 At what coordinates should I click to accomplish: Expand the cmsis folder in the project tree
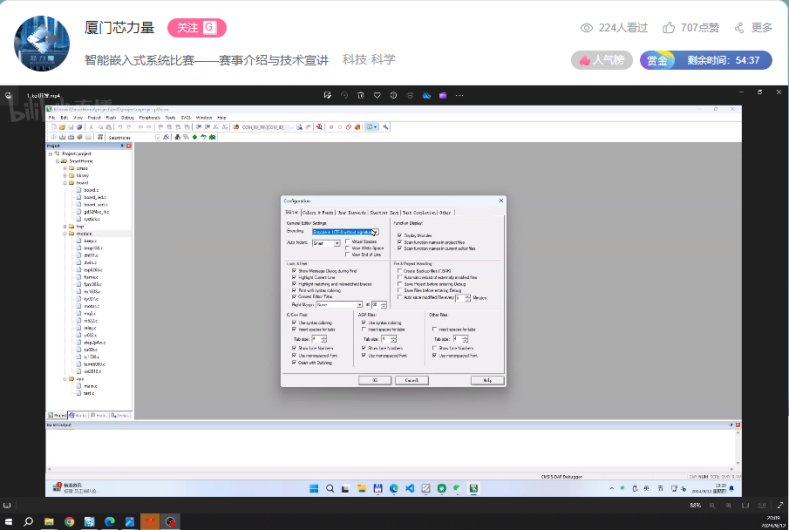(65, 168)
